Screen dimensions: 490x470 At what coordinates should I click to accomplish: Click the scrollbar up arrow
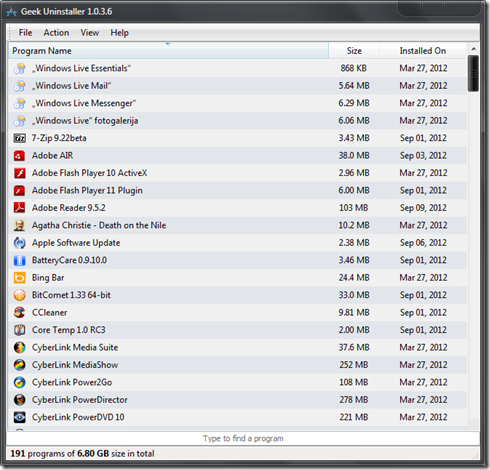(x=473, y=49)
